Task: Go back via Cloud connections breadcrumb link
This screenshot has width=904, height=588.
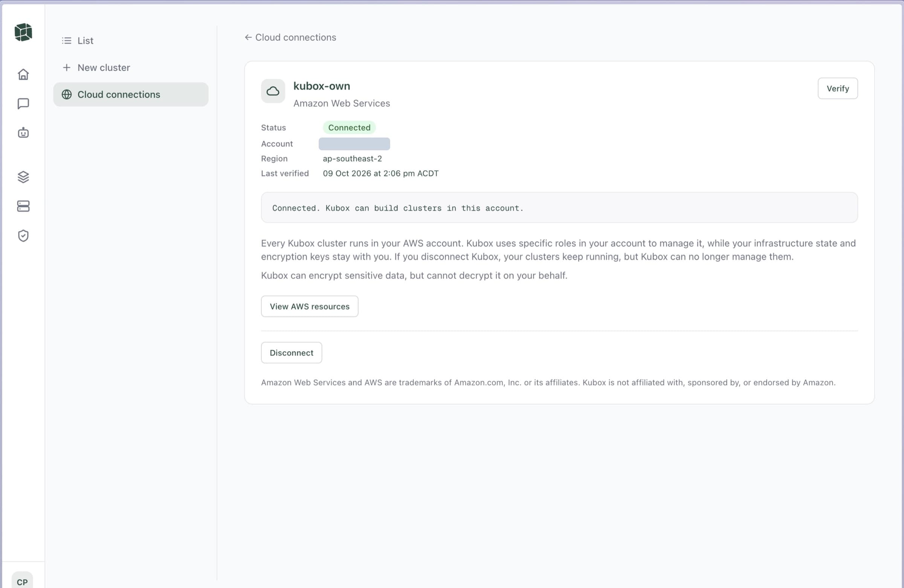Action: [290, 37]
